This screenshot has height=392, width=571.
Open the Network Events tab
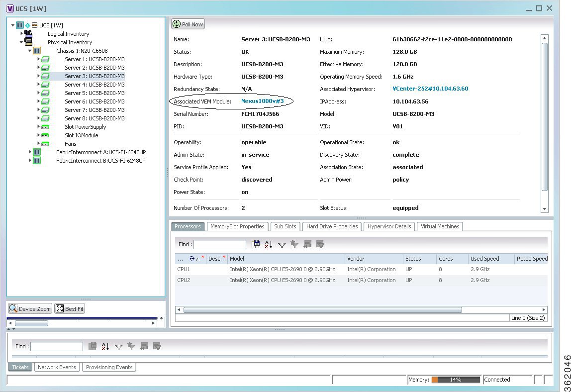point(57,367)
